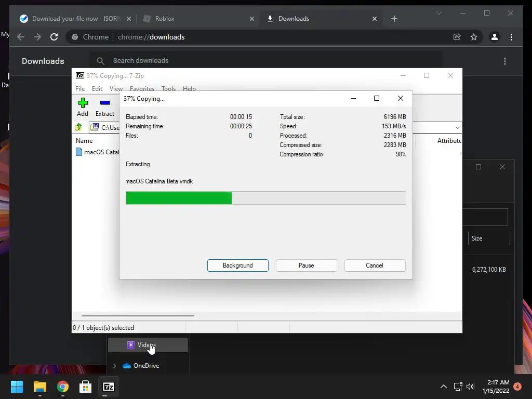The height and width of the screenshot is (399, 532).
Task: Open the notification badge showing 4
Action: pyautogui.click(x=518, y=387)
